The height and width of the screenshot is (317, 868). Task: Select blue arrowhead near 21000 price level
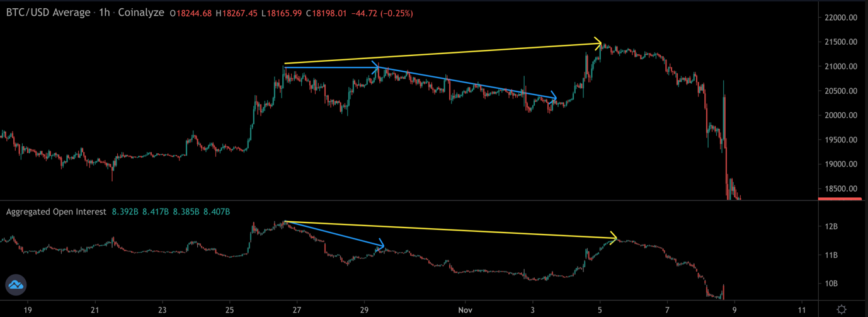click(x=375, y=67)
